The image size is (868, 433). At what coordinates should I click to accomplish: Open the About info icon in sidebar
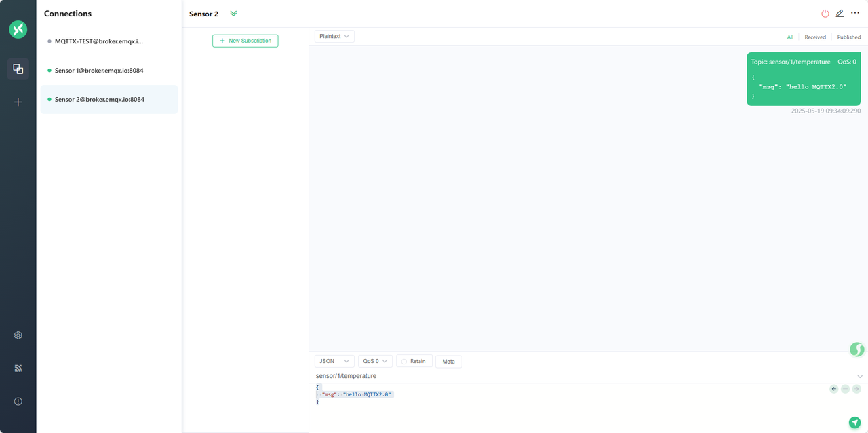18,401
